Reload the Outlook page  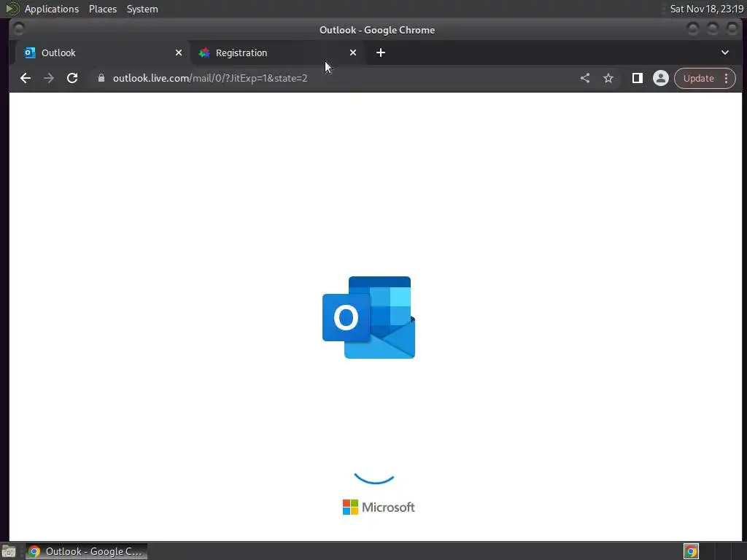72,78
